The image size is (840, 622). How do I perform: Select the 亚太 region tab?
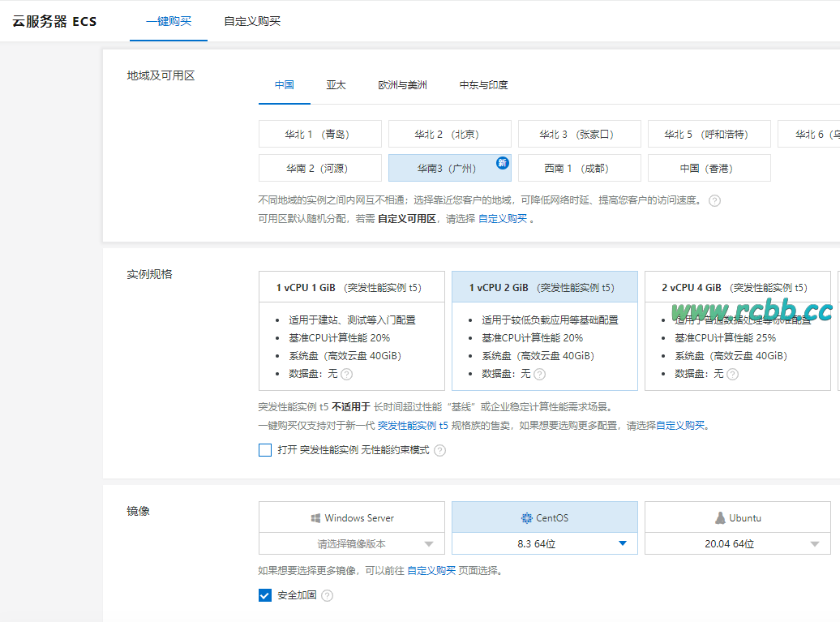tap(336, 84)
